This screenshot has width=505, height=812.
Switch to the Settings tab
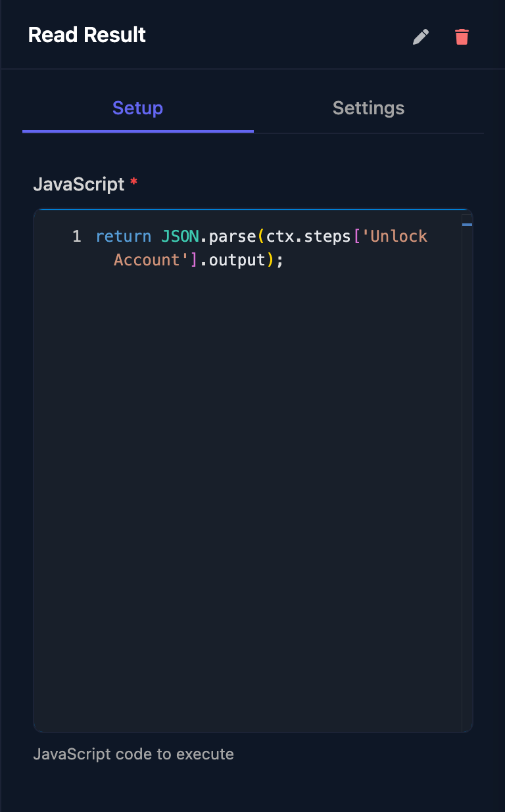pos(368,108)
